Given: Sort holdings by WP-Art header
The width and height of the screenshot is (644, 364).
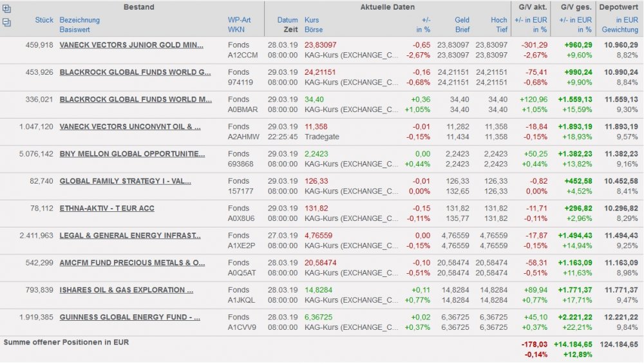Looking at the screenshot, I should coord(239,20).
